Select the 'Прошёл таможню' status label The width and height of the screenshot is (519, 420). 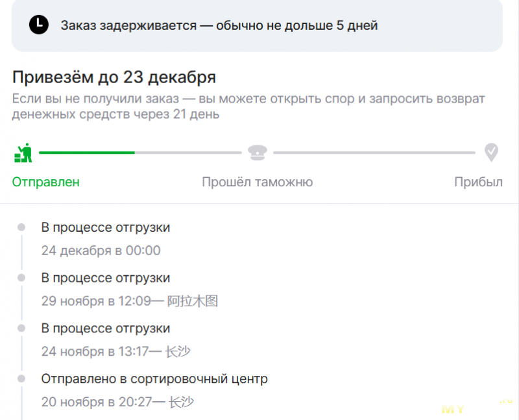click(257, 182)
